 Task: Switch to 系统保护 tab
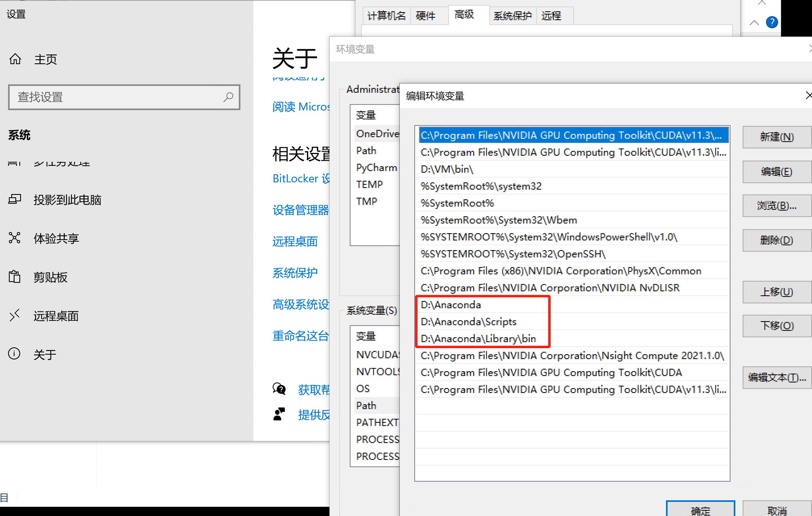513,16
